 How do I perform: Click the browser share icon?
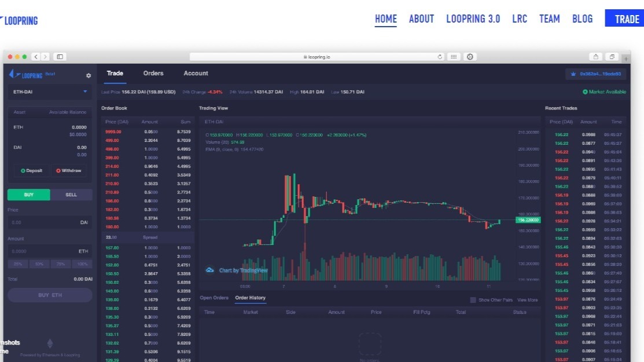[595, 57]
